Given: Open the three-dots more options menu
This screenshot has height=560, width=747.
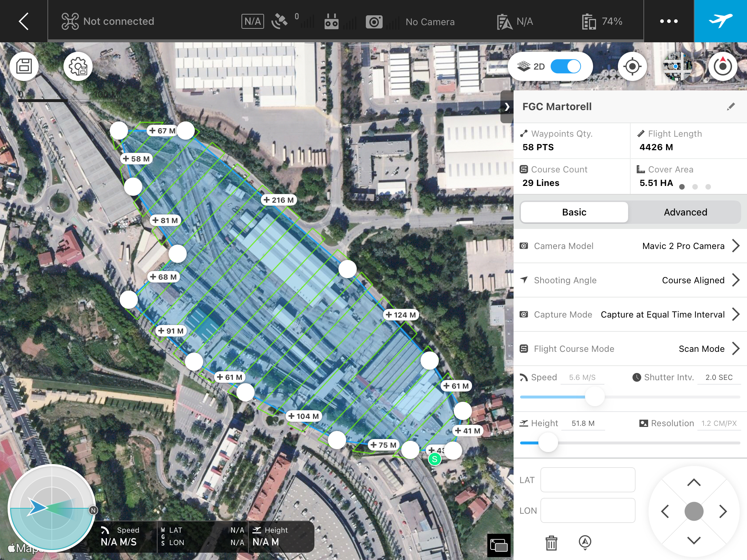Looking at the screenshot, I should [669, 21].
